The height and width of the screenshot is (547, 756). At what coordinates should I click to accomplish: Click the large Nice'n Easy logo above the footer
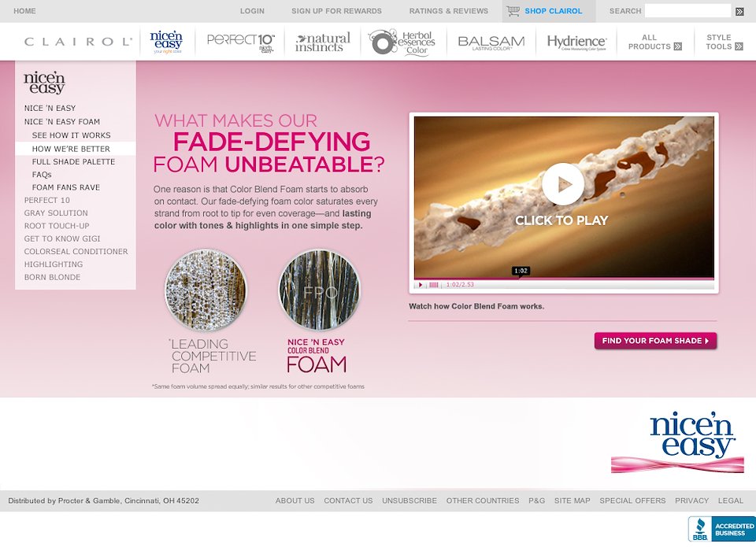pyautogui.click(x=678, y=442)
